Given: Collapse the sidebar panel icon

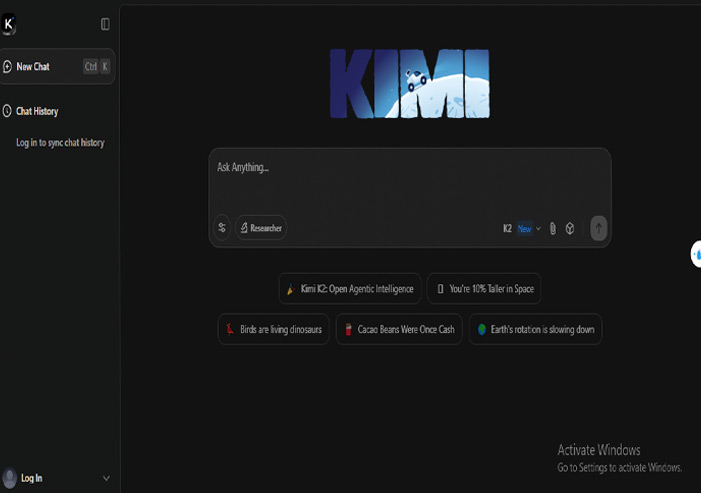Looking at the screenshot, I should click(x=105, y=24).
